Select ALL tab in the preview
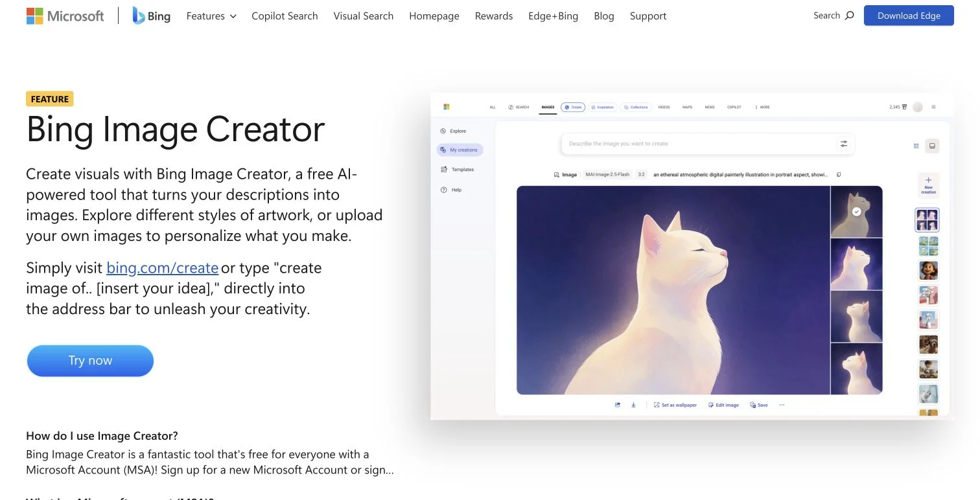The width and height of the screenshot is (980, 500). pyautogui.click(x=493, y=107)
